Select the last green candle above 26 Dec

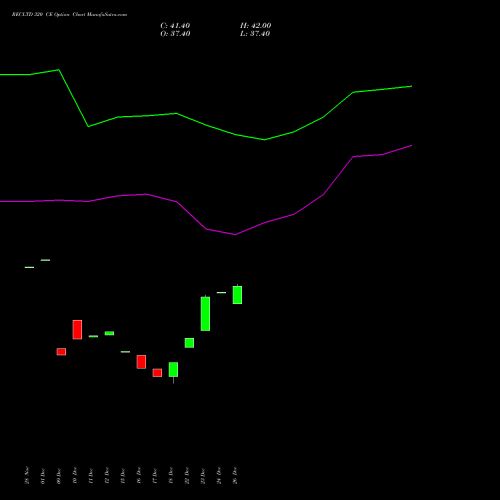click(x=237, y=295)
